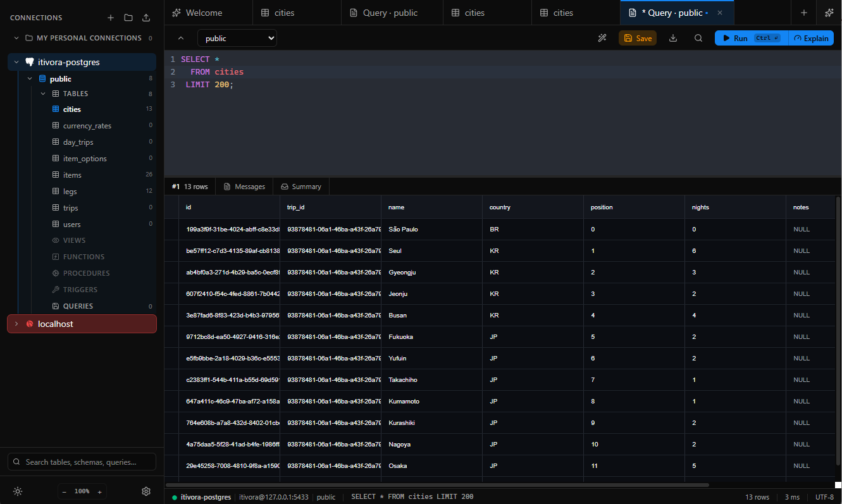
Task: Click the search icon in the query editor
Action: coord(698,38)
